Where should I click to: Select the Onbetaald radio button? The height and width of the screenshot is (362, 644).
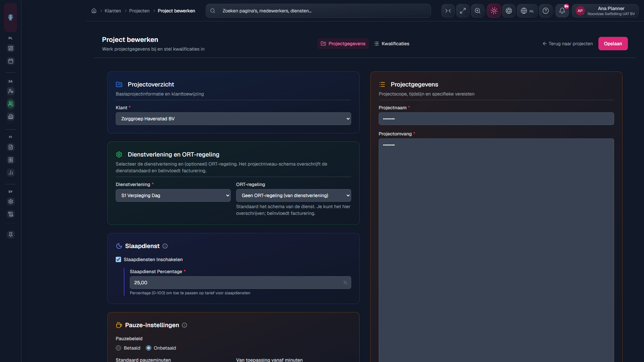[149, 348]
